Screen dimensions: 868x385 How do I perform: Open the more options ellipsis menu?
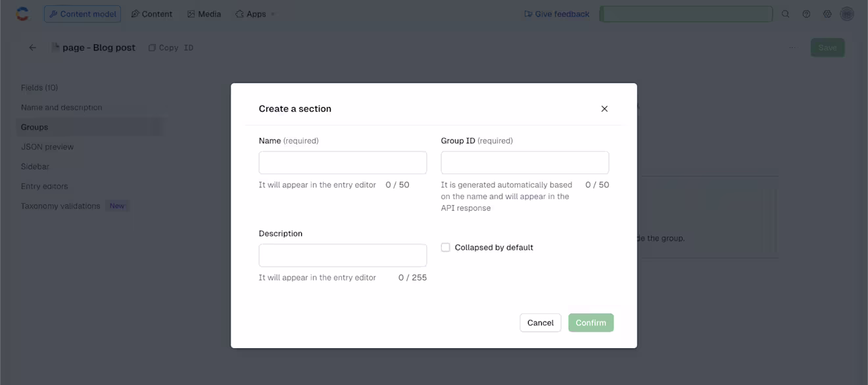pyautogui.click(x=793, y=47)
